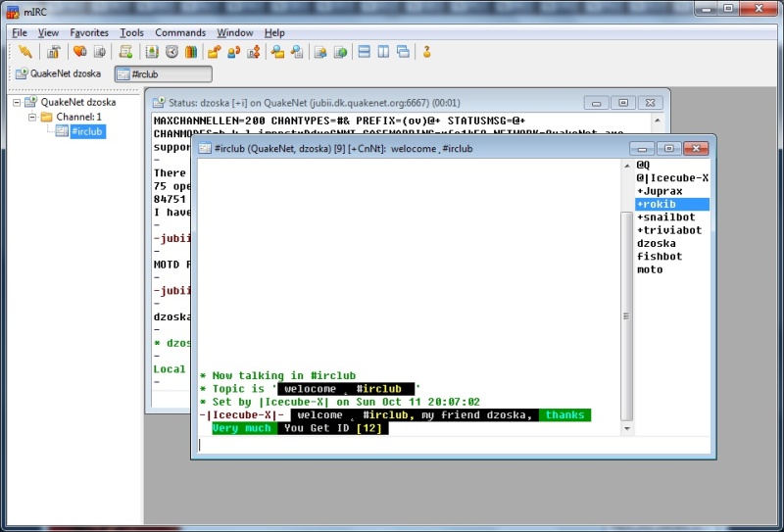Viewport: 784px width, 532px height.
Task: Click Status window scrollbar up arrow
Action: [657, 121]
